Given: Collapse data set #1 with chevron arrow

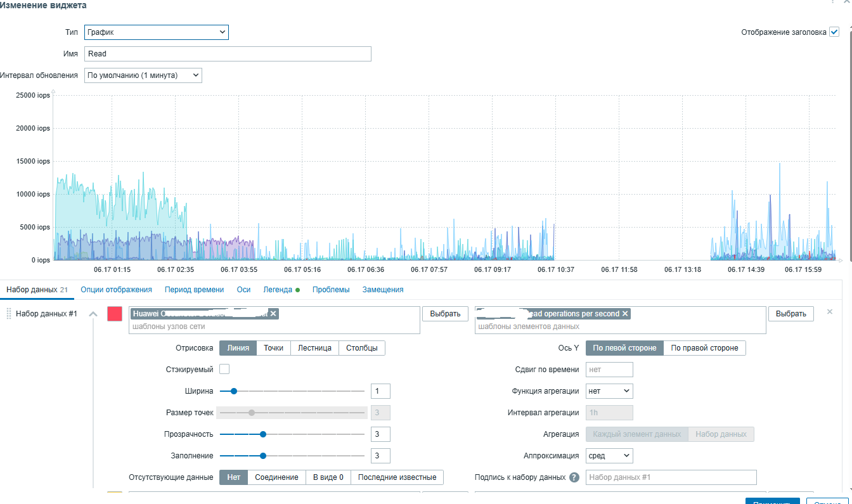Looking at the screenshot, I should 93,314.
